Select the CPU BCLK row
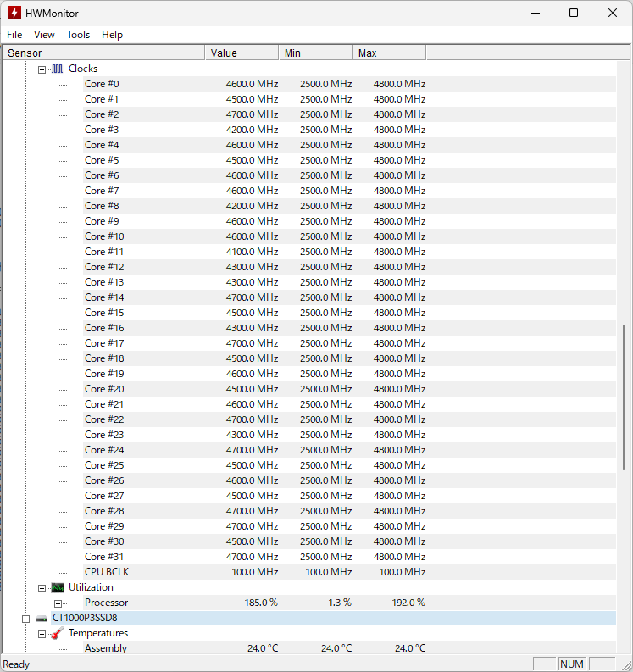Viewport: 633px width, 672px height. [x=106, y=572]
